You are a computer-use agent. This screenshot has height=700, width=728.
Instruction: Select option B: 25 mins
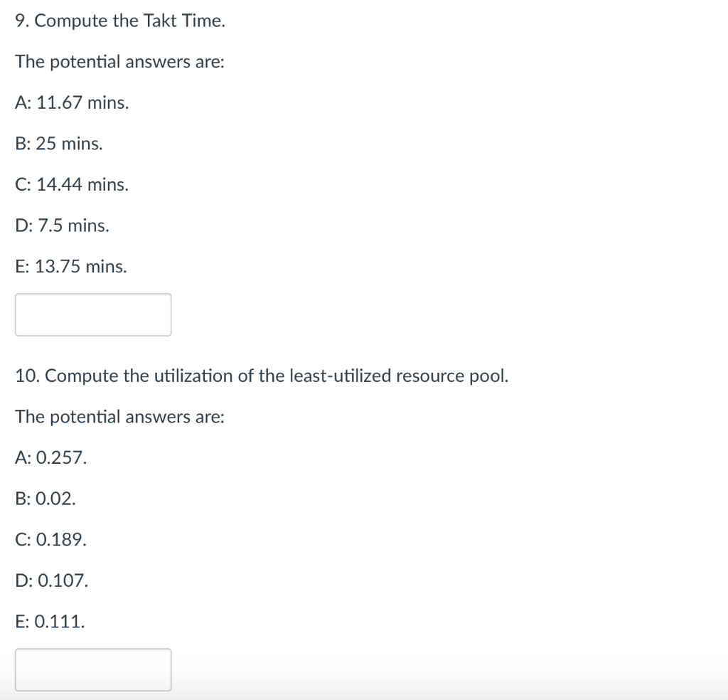(58, 144)
